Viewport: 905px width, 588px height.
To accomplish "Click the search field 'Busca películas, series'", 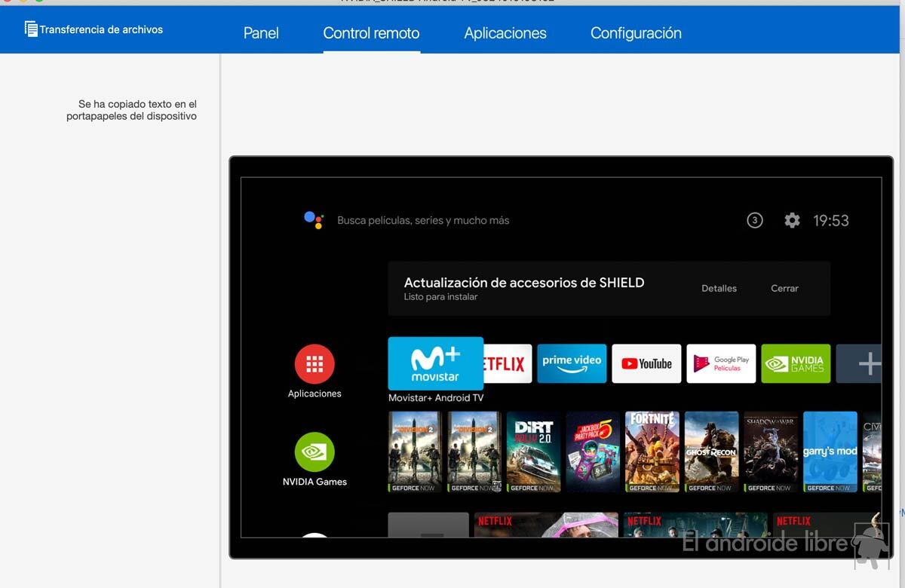I will (423, 221).
